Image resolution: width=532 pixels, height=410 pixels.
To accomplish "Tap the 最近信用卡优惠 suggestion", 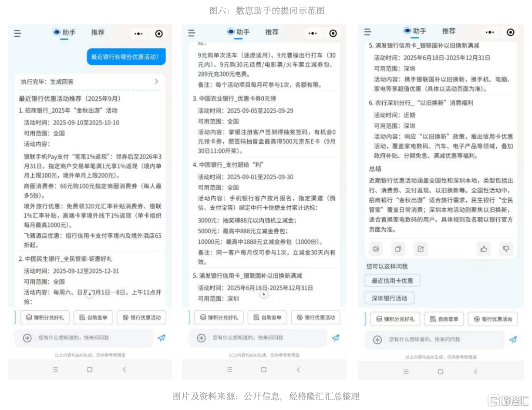I will (x=392, y=281).
